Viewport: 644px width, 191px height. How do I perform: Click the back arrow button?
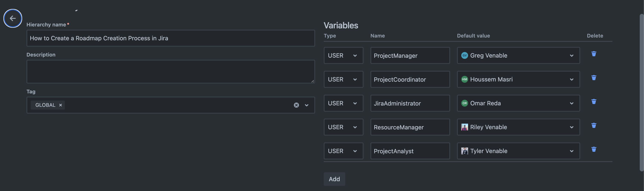click(13, 18)
